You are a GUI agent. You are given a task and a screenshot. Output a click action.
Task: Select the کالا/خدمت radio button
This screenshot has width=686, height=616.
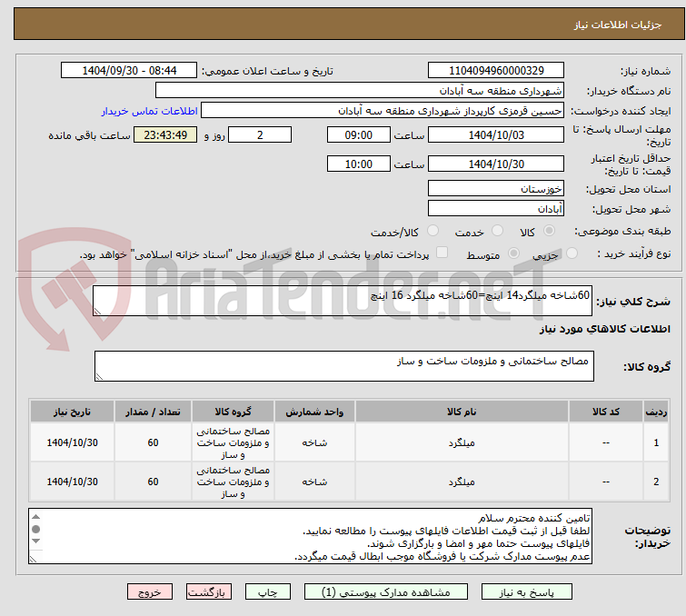point(432,230)
